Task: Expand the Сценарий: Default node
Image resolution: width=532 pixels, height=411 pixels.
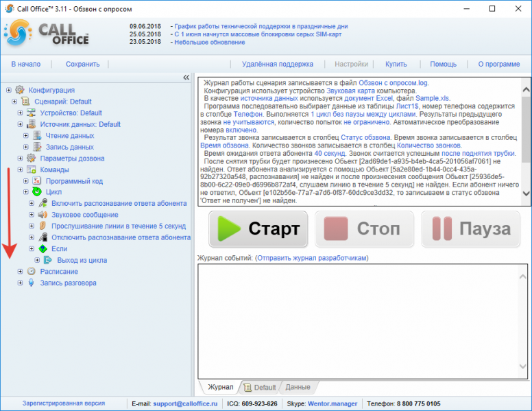Action: click(14, 102)
